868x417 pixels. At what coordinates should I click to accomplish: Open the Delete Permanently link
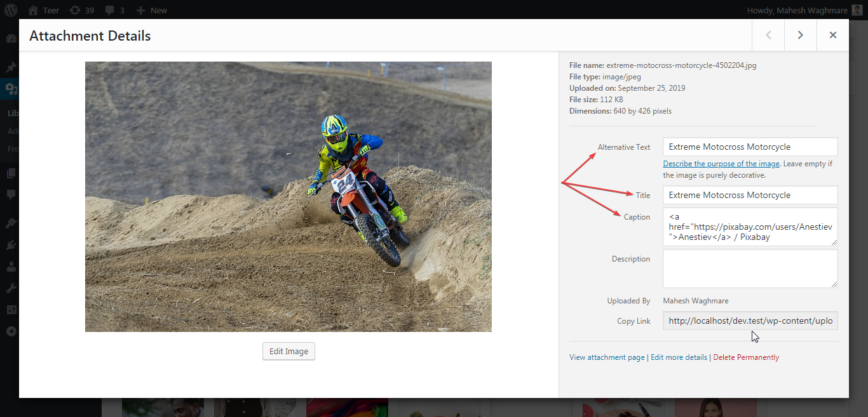pos(746,357)
